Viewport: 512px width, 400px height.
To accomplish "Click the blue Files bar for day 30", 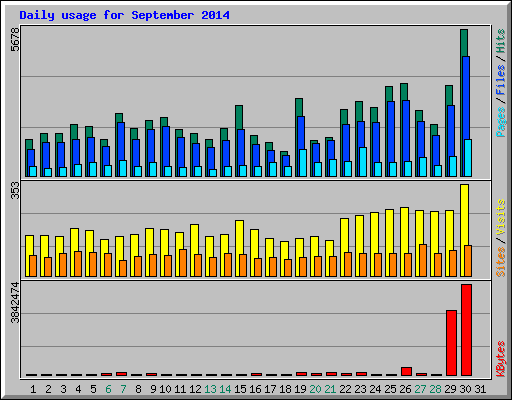I will 466,98.
